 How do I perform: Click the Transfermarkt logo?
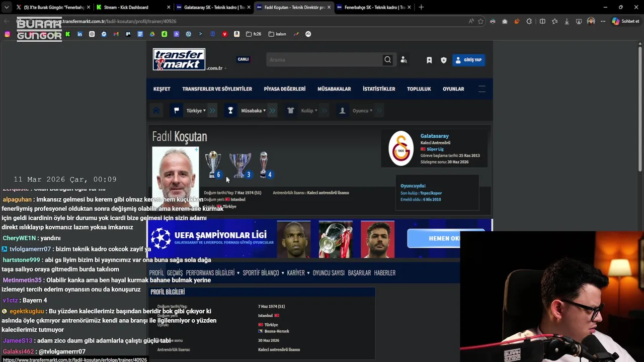179,59
